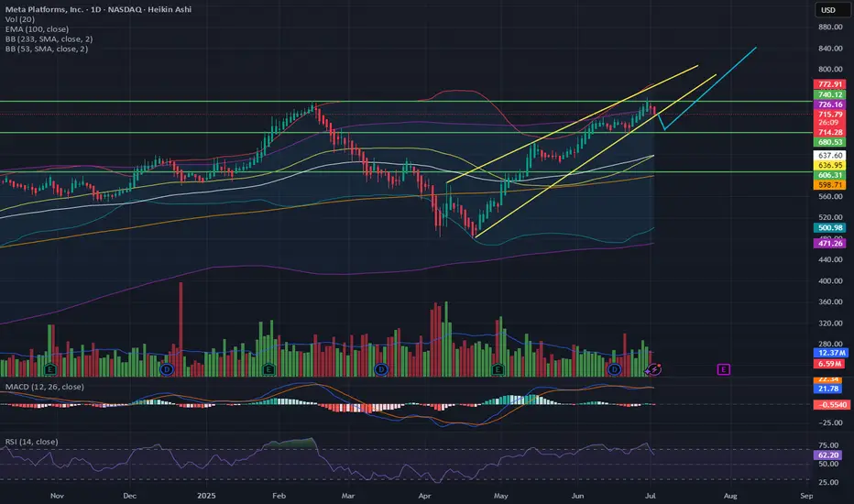Click the Aug label on the time axis
The image size is (854, 504).
point(729,496)
